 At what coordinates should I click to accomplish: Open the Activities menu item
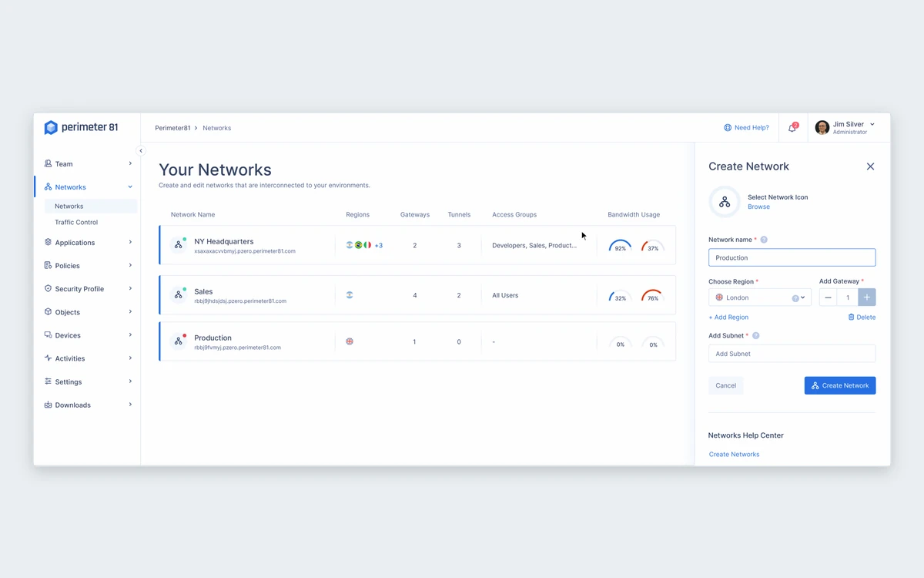88,358
